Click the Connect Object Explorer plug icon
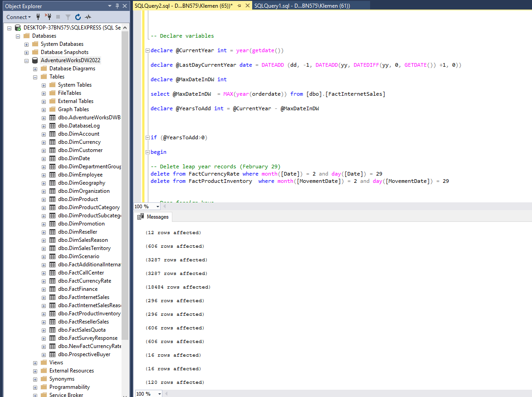The height and width of the screenshot is (397, 532). [x=39, y=17]
